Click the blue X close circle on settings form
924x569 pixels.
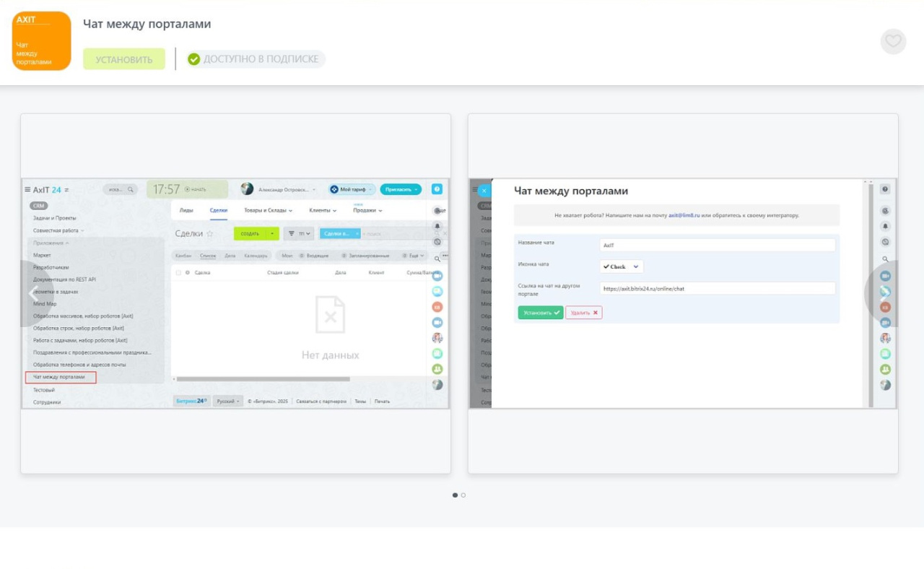point(484,191)
